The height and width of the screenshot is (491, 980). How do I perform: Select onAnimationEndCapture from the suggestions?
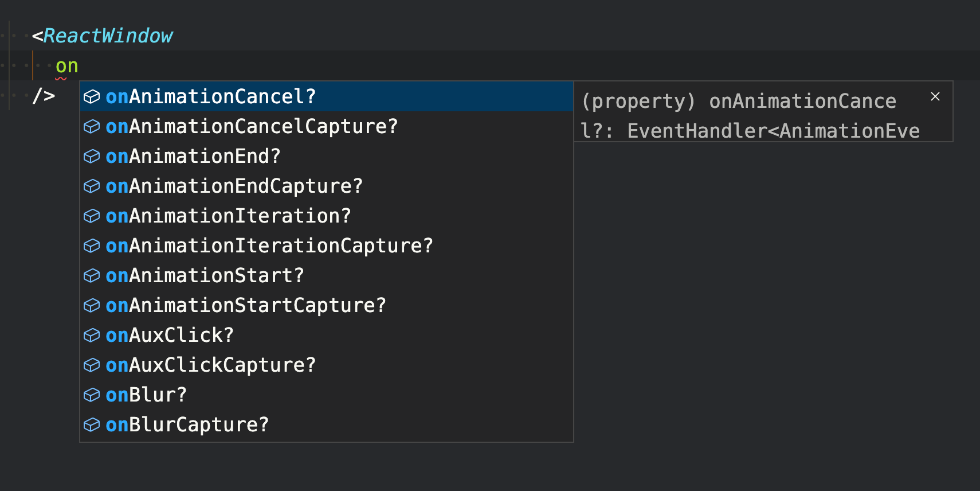tap(233, 186)
